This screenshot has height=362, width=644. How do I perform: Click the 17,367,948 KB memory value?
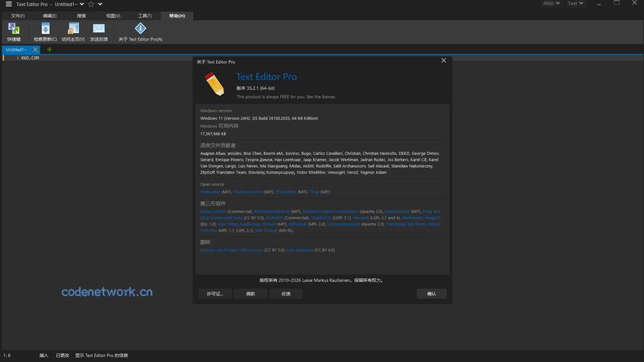point(213,134)
